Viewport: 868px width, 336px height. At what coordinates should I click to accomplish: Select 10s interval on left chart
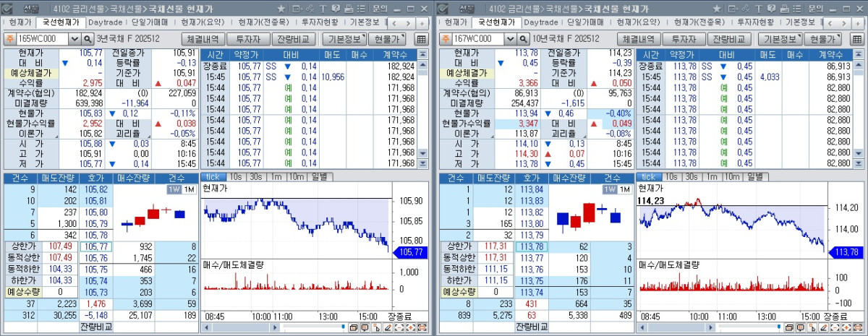(x=237, y=177)
